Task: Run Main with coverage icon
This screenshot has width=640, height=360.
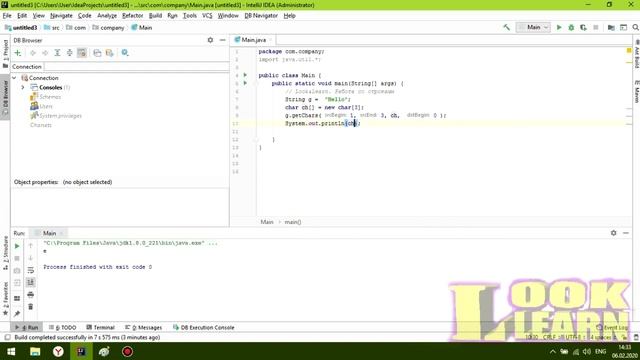Action: point(583,27)
